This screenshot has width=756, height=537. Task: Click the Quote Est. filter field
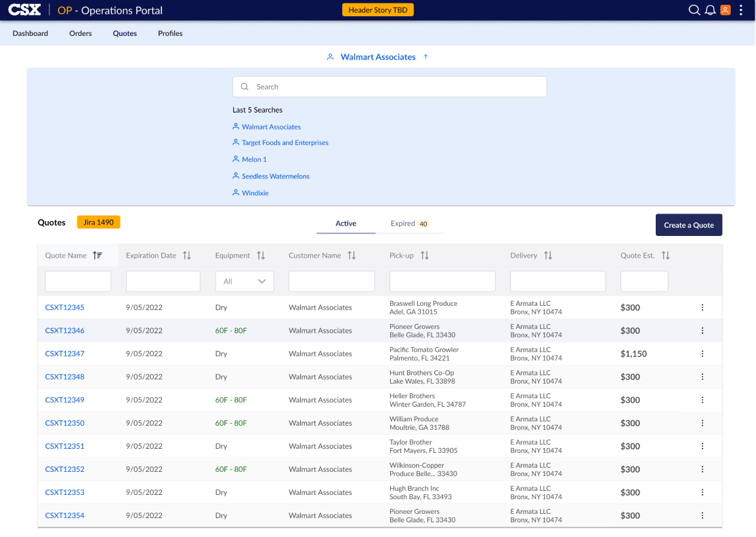[x=644, y=281]
